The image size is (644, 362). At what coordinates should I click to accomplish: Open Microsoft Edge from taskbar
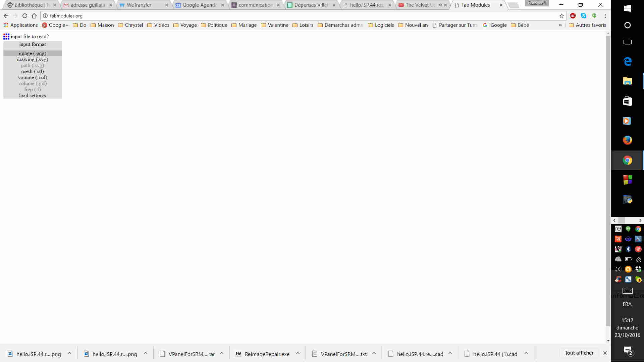point(627,61)
